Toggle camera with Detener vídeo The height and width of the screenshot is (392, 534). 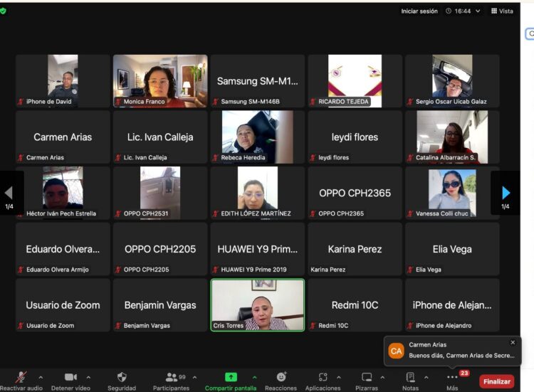click(70, 377)
